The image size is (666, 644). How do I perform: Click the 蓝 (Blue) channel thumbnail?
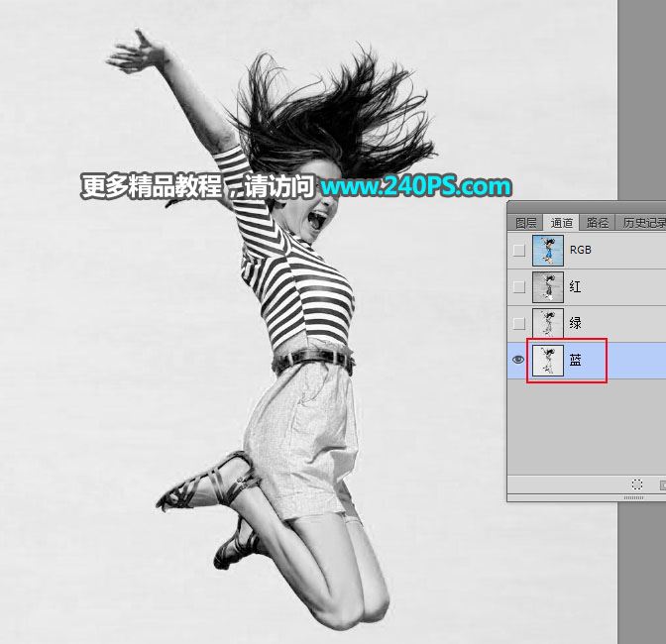pyautogui.click(x=548, y=360)
